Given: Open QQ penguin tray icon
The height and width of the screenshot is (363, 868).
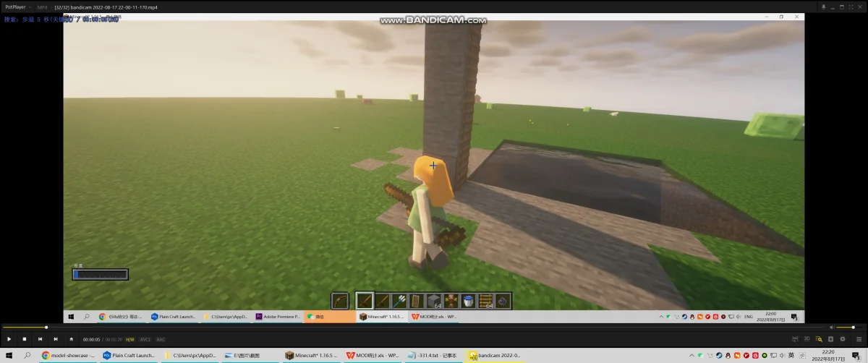Looking at the screenshot, I should pos(728,355).
